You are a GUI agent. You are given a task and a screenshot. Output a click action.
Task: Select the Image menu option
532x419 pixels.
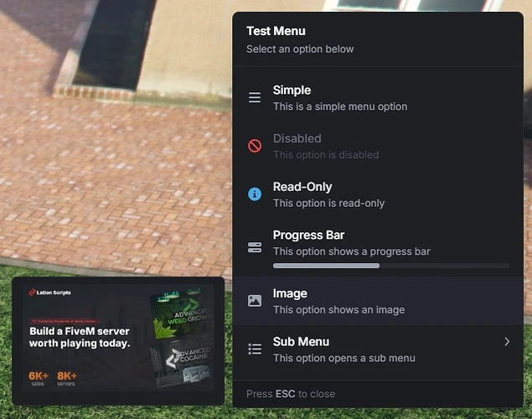point(378,301)
